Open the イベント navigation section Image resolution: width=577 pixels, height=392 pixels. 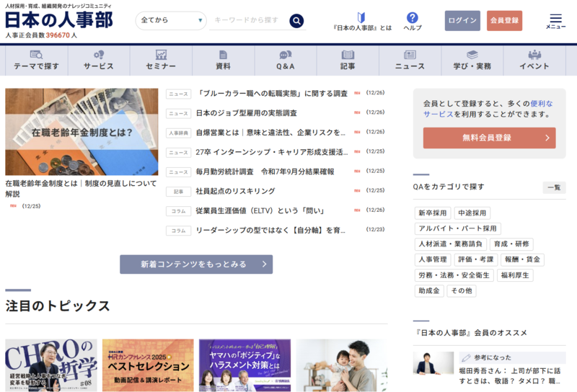coord(534,61)
